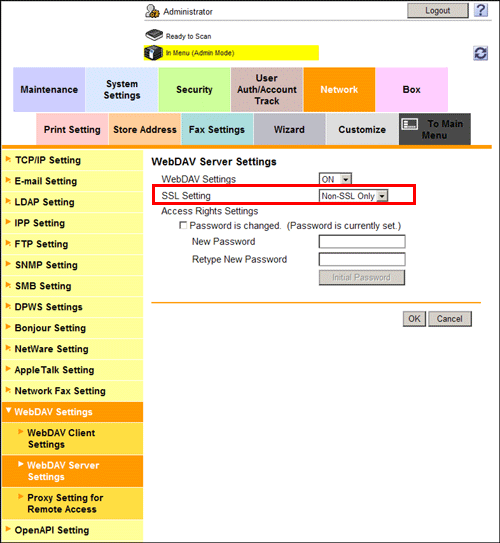Click the OK button
The image size is (500, 543).
[x=414, y=319]
